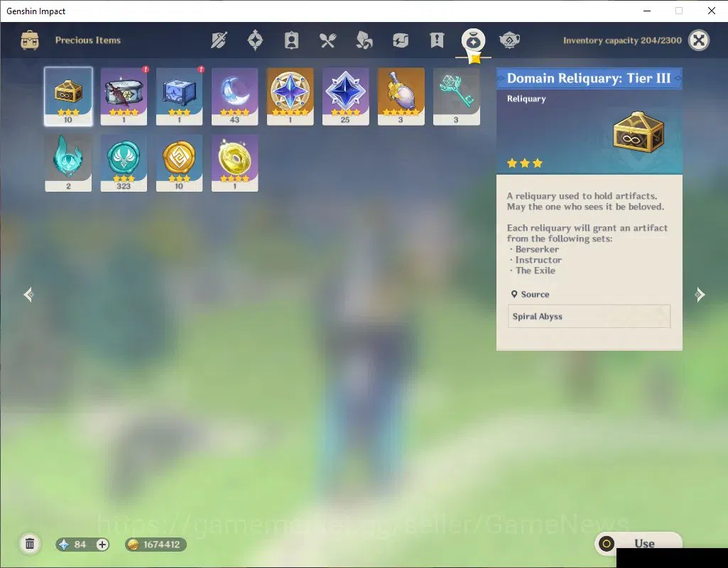Select the five-star Intertwined Fate item
The height and width of the screenshot is (568, 728).
pos(290,97)
